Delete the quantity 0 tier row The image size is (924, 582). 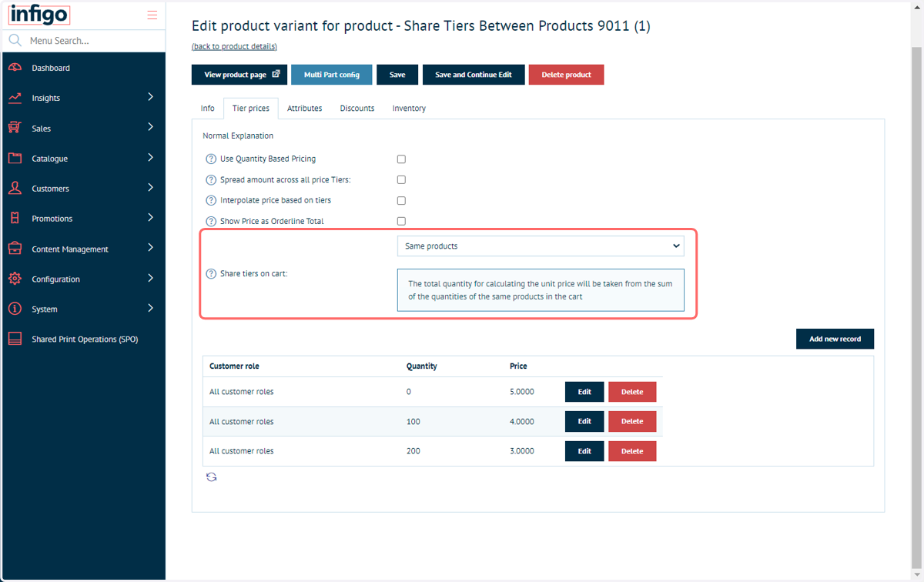coord(632,392)
